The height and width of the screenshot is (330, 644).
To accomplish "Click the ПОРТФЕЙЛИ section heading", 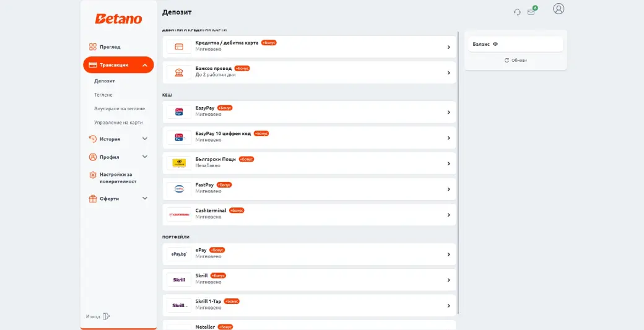I will click(x=175, y=237).
